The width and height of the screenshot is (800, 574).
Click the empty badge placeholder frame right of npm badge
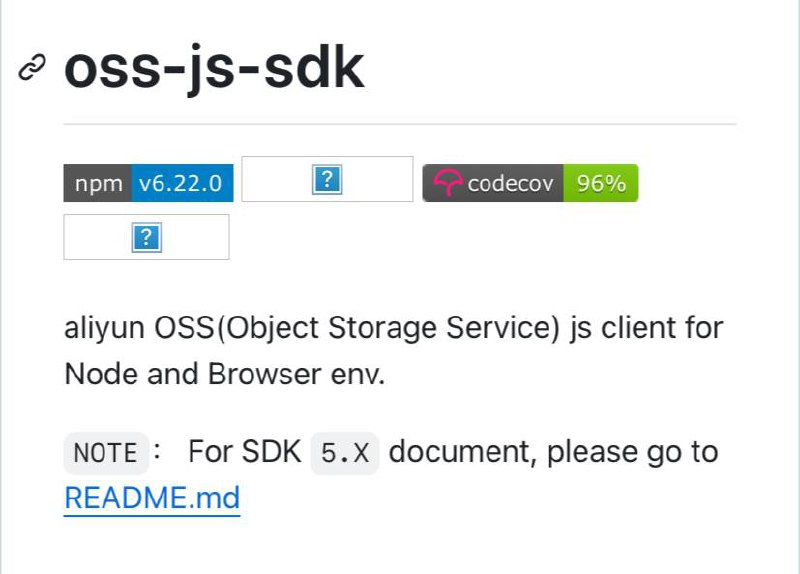[327, 179]
